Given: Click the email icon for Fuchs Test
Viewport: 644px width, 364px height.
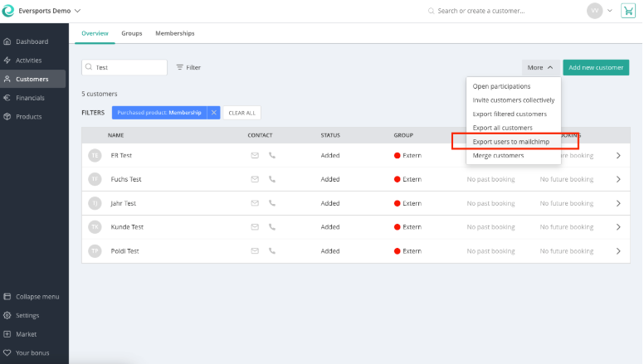Looking at the screenshot, I should coord(255,179).
